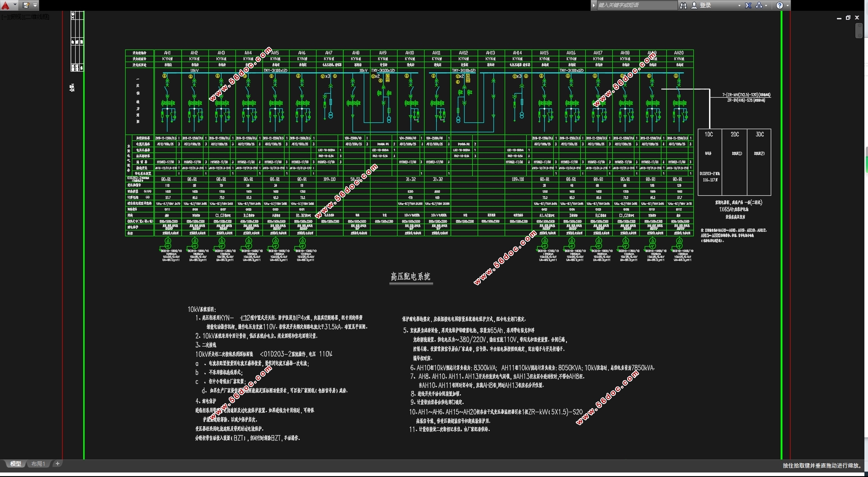The image size is (868, 477).
Task: Open the Autodesk Exchange X icon
Action: [x=748, y=5]
